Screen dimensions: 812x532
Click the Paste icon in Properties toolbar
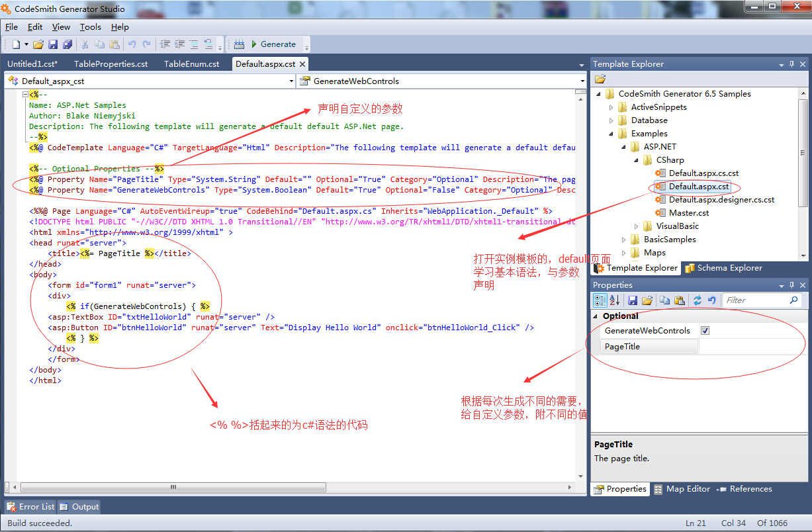coord(679,300)
